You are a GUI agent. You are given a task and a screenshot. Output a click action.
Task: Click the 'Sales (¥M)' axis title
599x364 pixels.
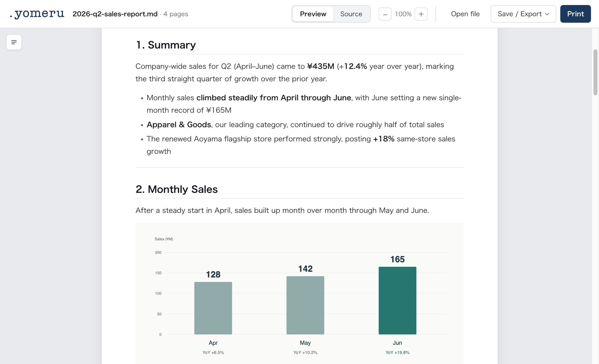pyautogui.click(x=164, y=239)
